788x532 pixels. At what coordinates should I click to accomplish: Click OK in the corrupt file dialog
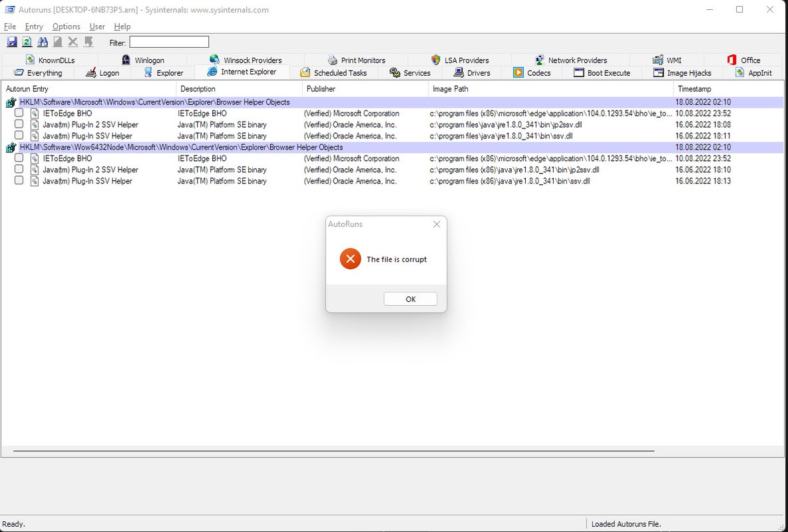coord(411,299)
